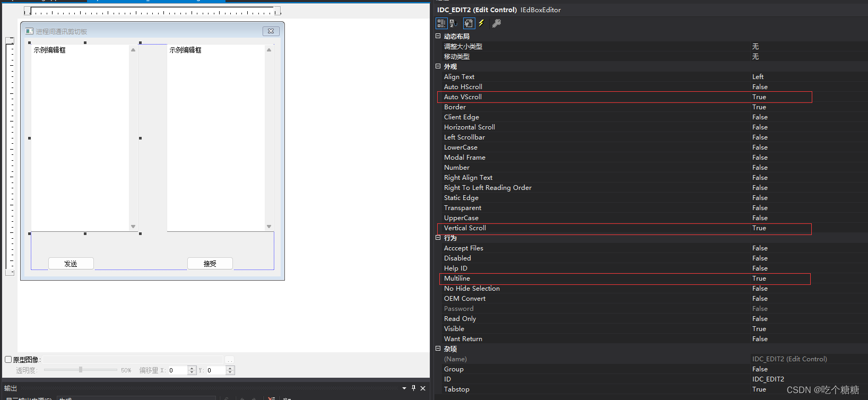Click the ID value IDC_EDIT2

(768, 379)
